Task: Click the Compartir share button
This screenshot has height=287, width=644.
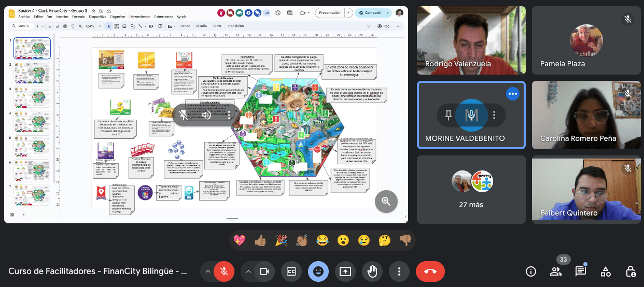Action: [x=370, y=13]
